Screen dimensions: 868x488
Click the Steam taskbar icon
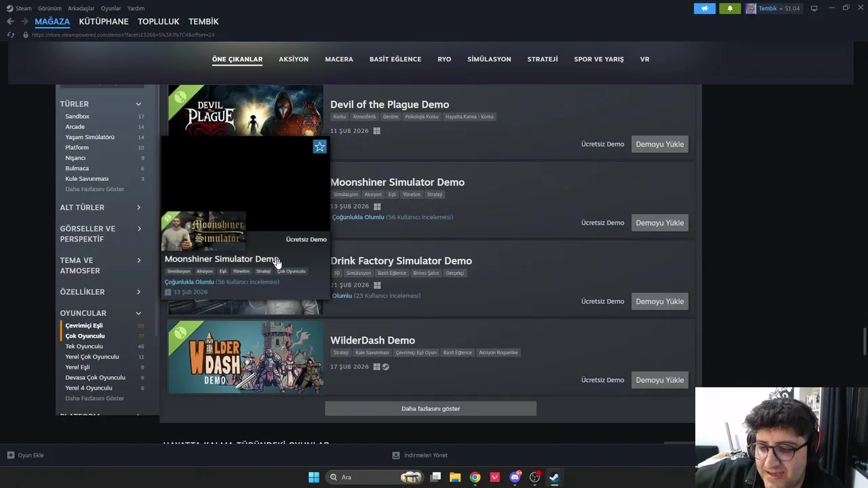coord(554,477)
